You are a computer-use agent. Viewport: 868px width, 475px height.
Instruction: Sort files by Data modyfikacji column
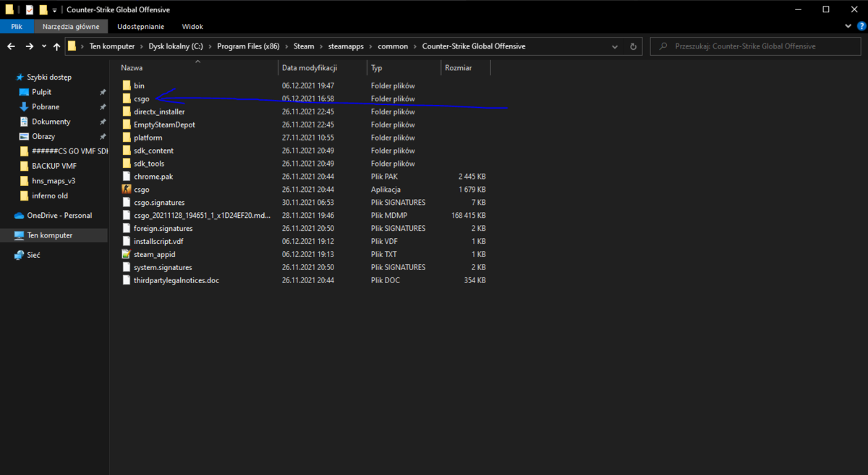(x=310, y=67)
